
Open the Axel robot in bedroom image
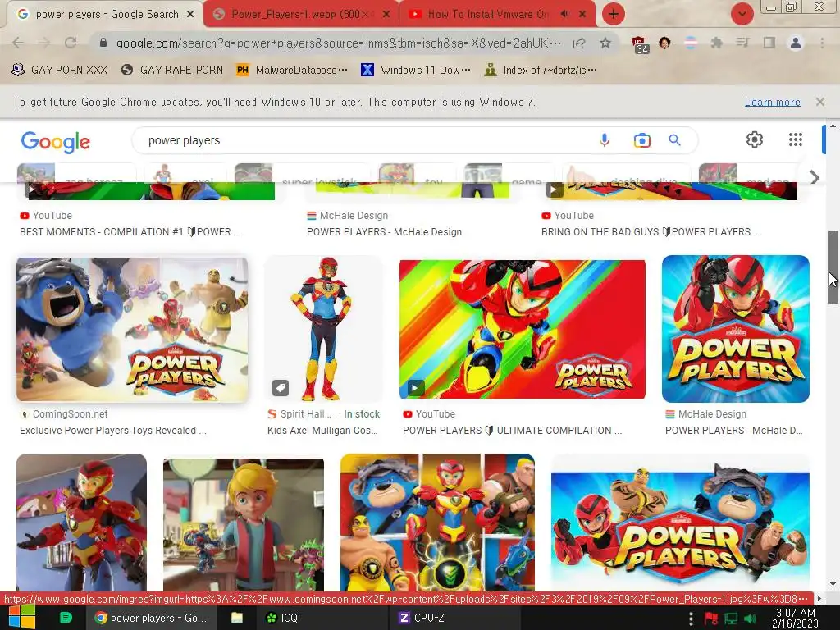pyautogui.click(x=81, y=523)
